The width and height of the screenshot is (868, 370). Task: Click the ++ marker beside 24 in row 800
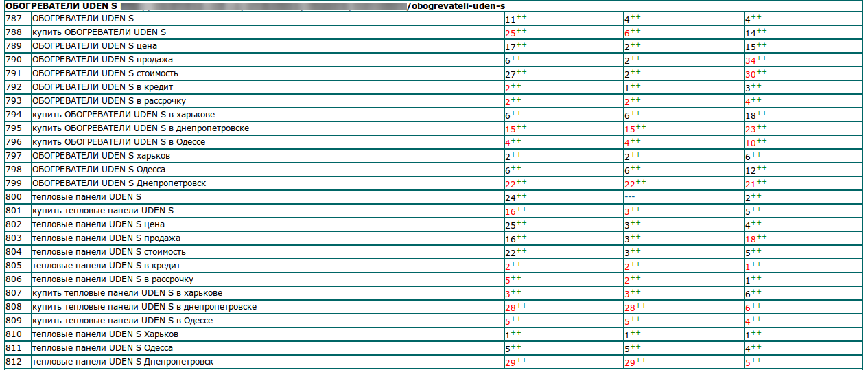coord(521,196)
